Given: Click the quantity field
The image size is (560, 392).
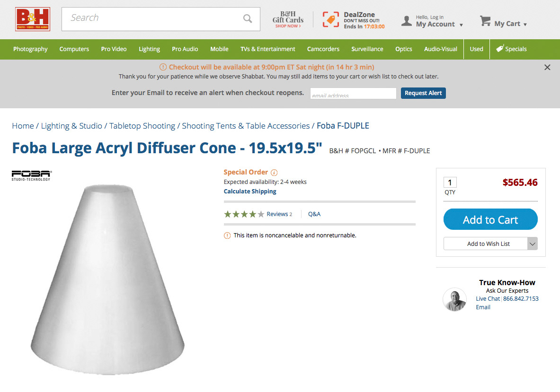Looking at the screenshot, I should (x=450, y=182).
